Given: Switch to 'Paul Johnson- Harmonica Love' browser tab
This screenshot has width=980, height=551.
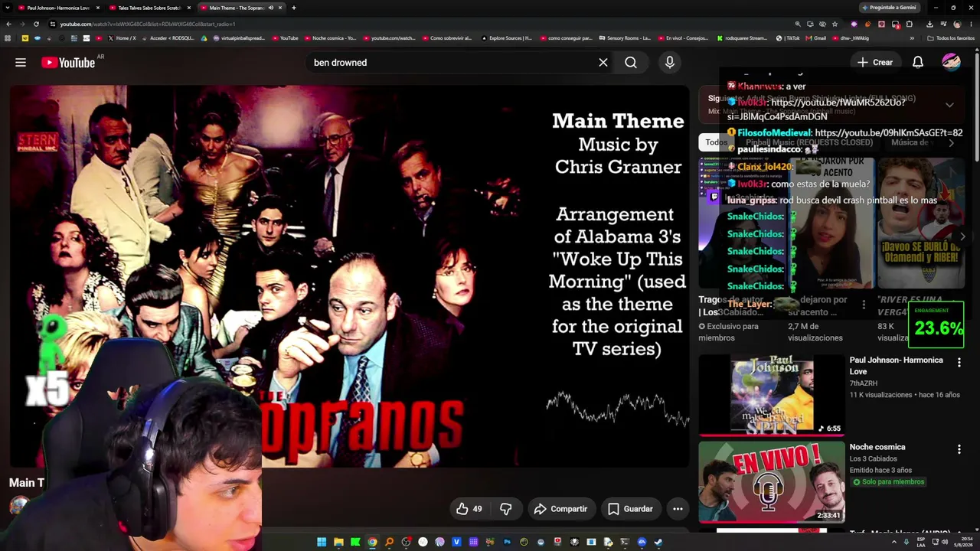Looking at the screenshot, I should (x=58, y=8).
